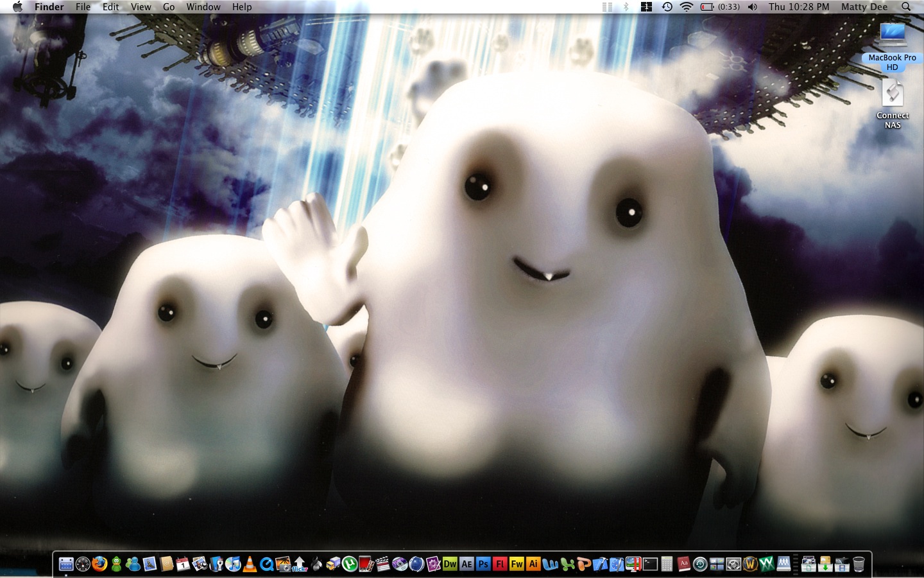The image size is (924, 578).
Task: Open Calculator from the Dock
Action: 667,564
